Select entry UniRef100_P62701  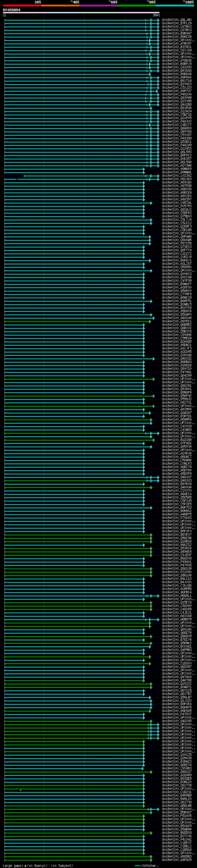click(177, 402)
